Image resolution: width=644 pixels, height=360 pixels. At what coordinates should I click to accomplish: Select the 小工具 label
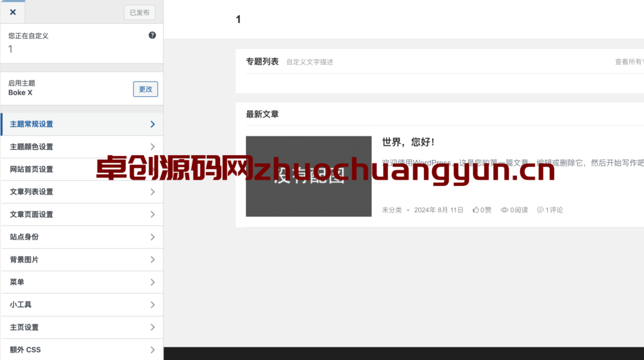(21, 305)
